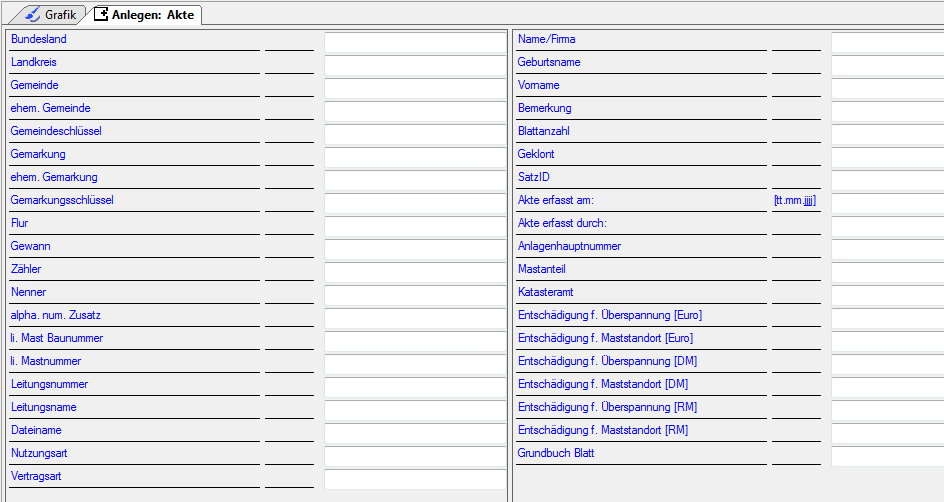Screen dimensions: 944x502
Task: Click the Anlegen Akte tab plus icon
Action: (101, 15)
